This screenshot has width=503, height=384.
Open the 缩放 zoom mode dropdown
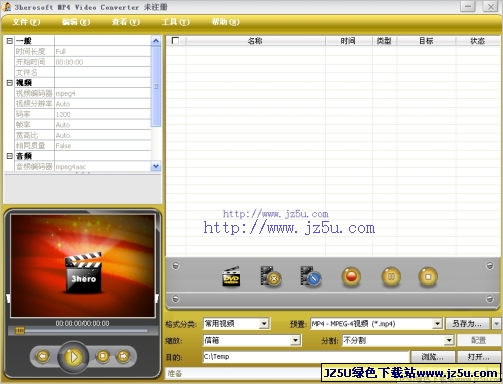(295, 340)
